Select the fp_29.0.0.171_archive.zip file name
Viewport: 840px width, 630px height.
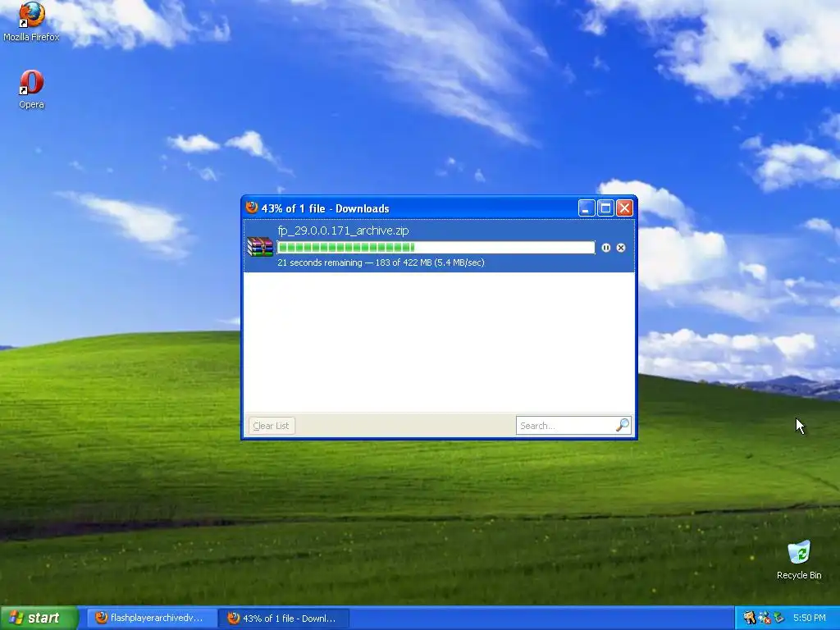pos(343,231)
